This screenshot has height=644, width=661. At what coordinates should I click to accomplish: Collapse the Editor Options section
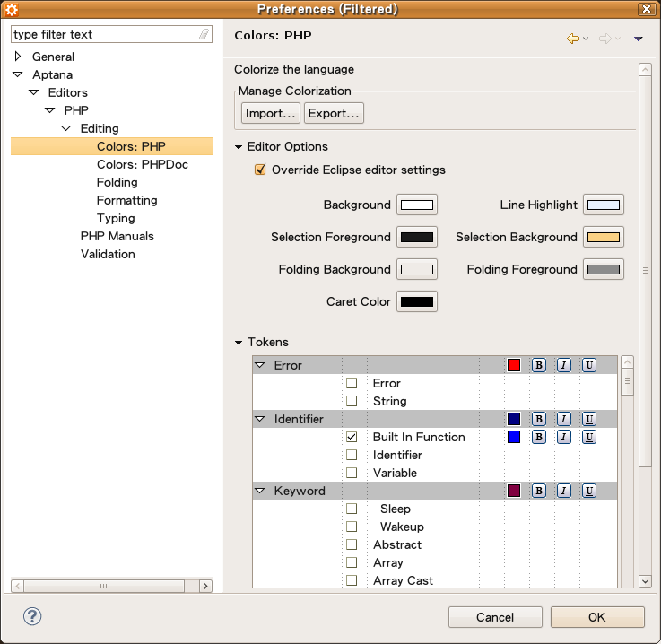[x=239, y=147]
